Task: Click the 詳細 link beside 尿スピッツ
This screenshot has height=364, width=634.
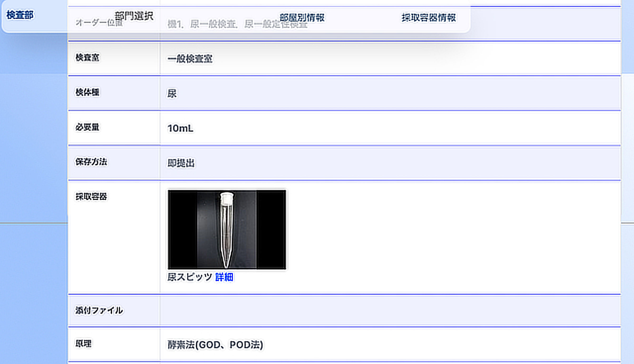Action: click(x=224, y=277)
